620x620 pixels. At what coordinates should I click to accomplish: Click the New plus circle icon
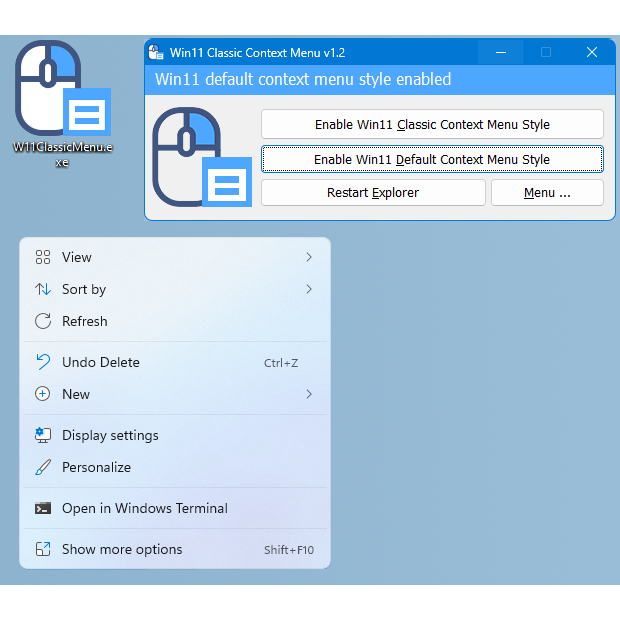coord(43,394)
